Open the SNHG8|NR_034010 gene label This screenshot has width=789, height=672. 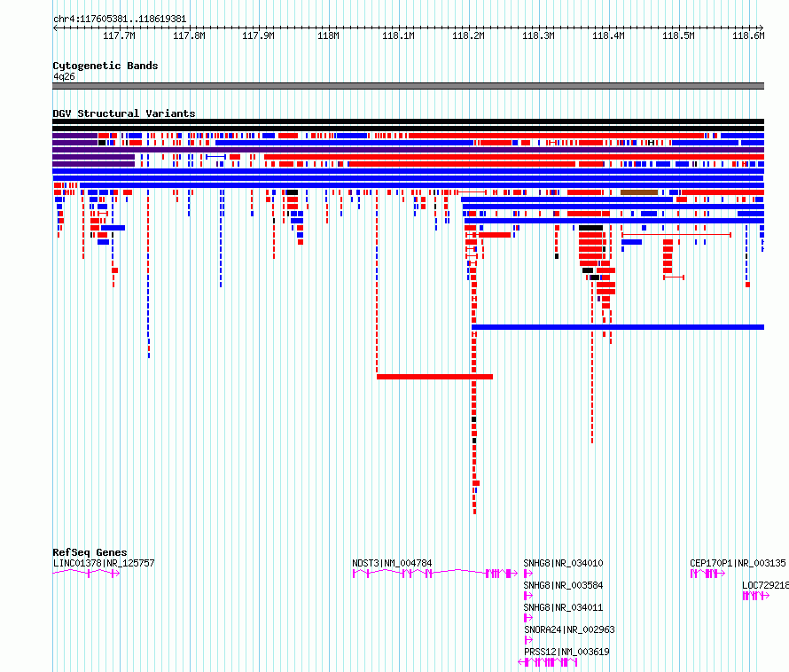click(563, 563)
